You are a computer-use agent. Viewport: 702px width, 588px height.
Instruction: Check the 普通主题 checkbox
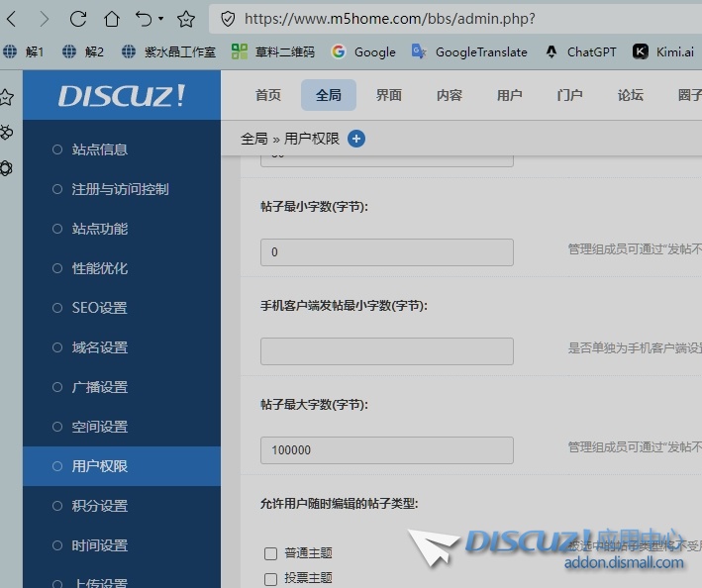(271, 553)
